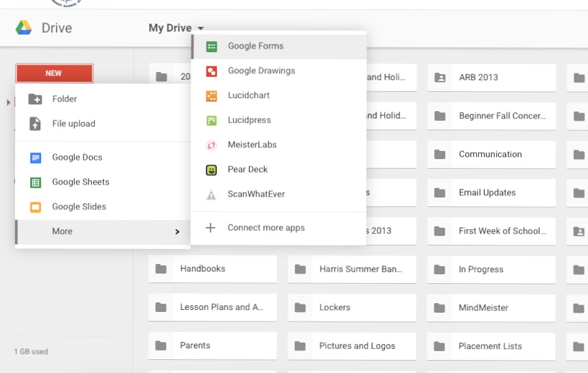Image resolution: width=588 pixels, height=373 pixels.
Task: Choose Folder from the New menu
Action: (103, 99)
